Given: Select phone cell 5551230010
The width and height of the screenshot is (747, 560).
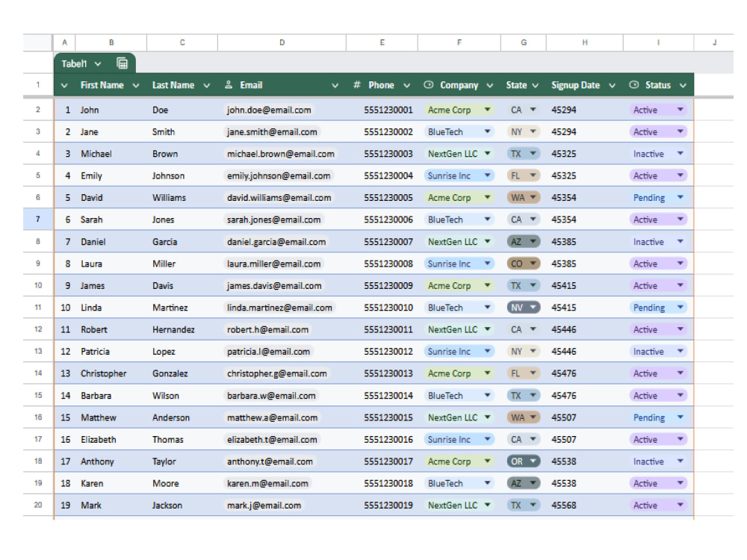Looking at the screenshot, I should 382,308.
